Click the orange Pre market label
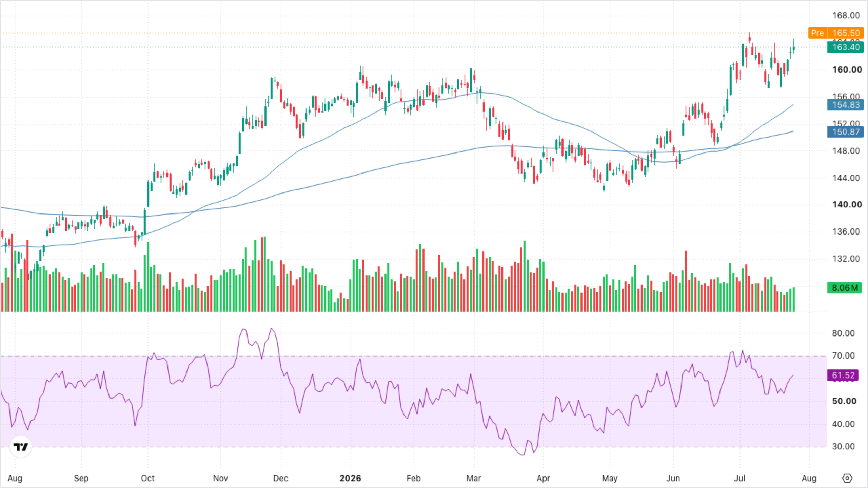This screenshot has width=868, height=488. point(817,33)
